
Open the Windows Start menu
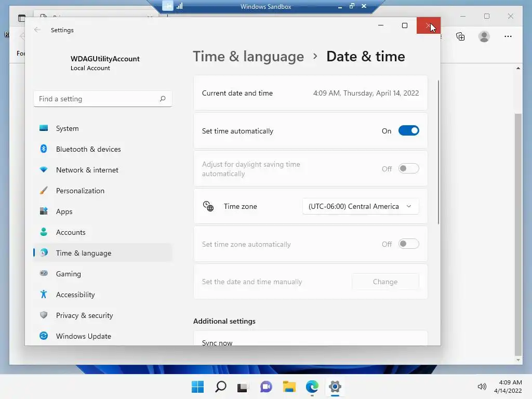(198, 387)
